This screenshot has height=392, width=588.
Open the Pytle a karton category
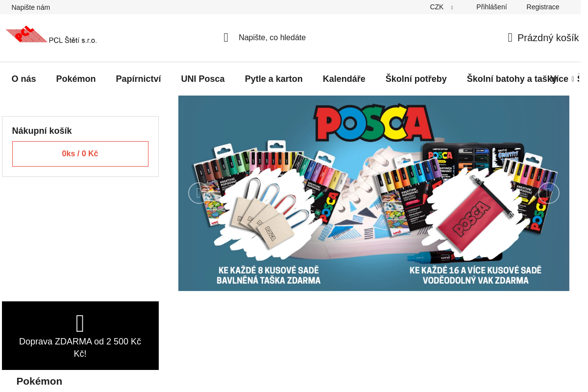point(274,79)
